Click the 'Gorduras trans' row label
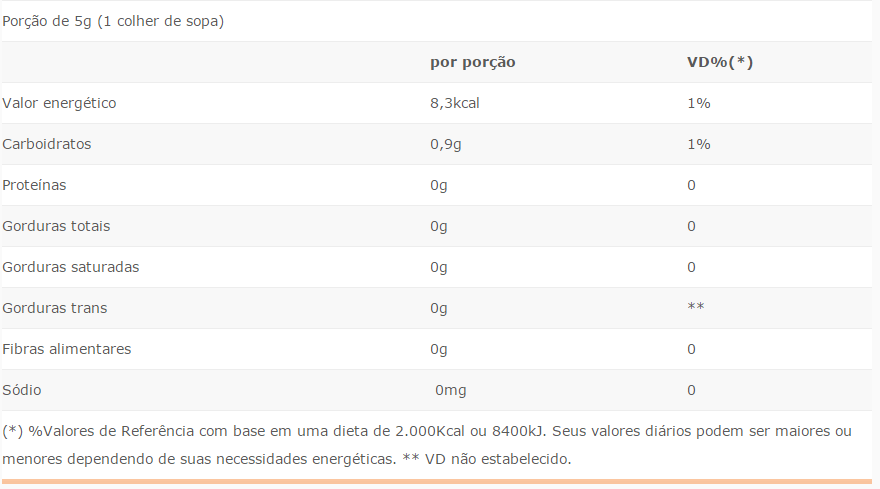The image size is (880, 489). pos(54,308)
